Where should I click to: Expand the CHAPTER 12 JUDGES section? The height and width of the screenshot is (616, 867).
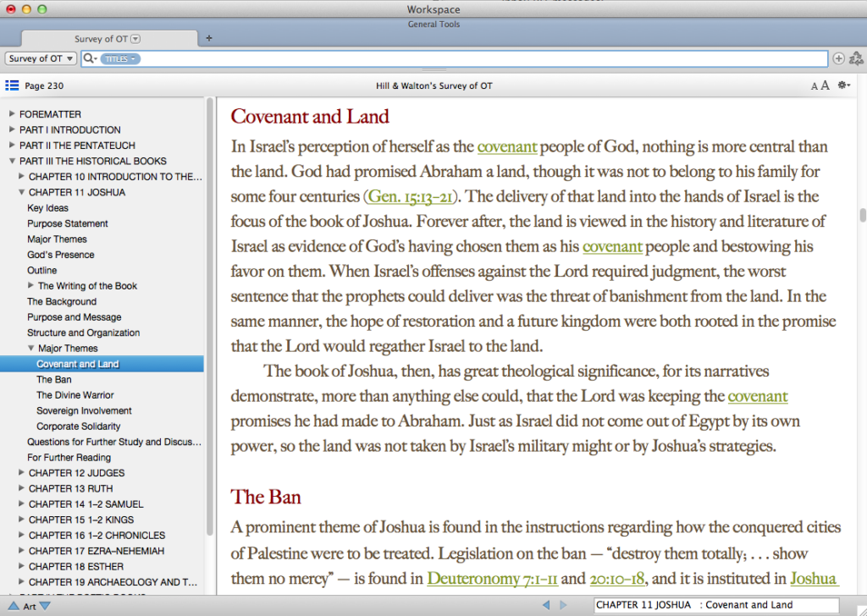(21, 472)
